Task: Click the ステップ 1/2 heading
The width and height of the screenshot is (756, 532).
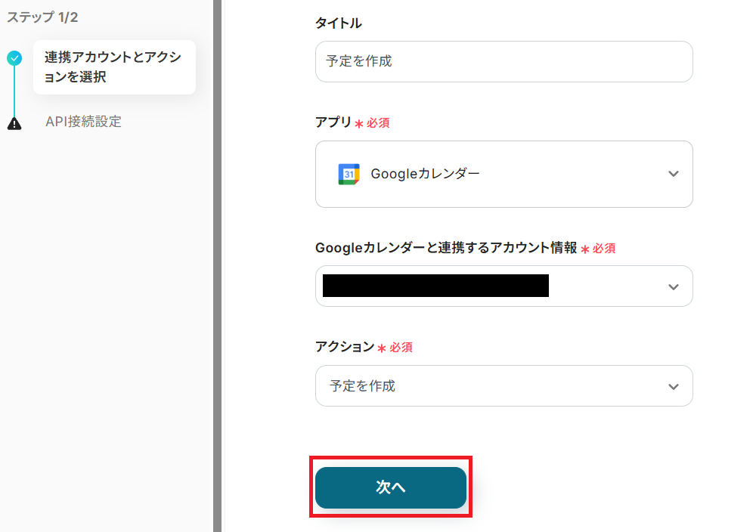Action: 42,17
